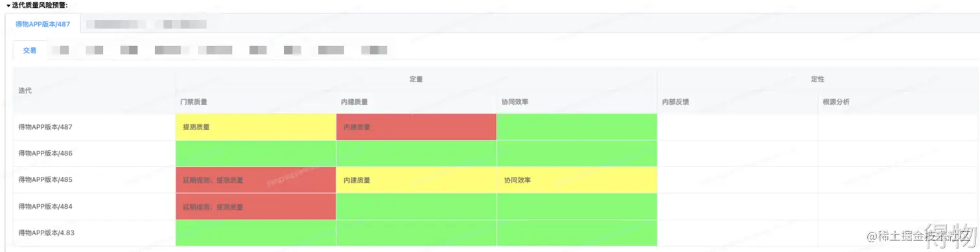Open red 内建质量 cell in 487 row
The height and width of the screenshot is (252, 980).
pos(416,127)
